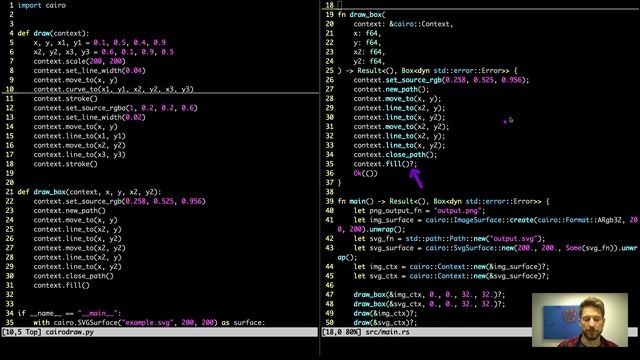
Task: Click Python line 30 'context.close_path()'
Action: pos(73,276)
